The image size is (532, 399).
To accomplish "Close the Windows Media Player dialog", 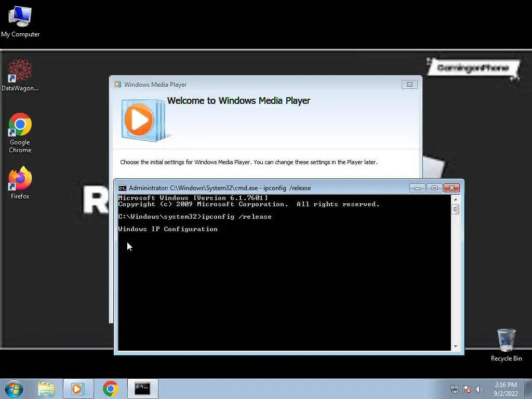I will pos(409,85).
